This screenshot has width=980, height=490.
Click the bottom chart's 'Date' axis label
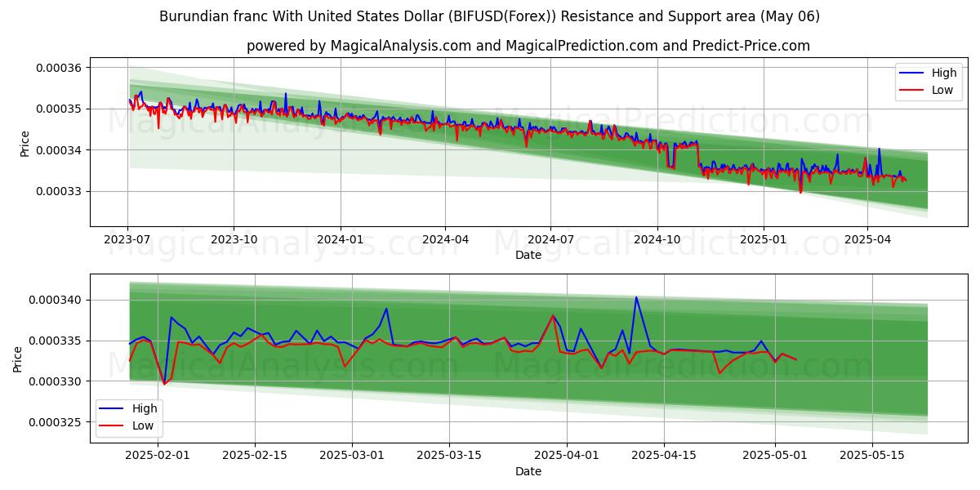click(528, 471)
